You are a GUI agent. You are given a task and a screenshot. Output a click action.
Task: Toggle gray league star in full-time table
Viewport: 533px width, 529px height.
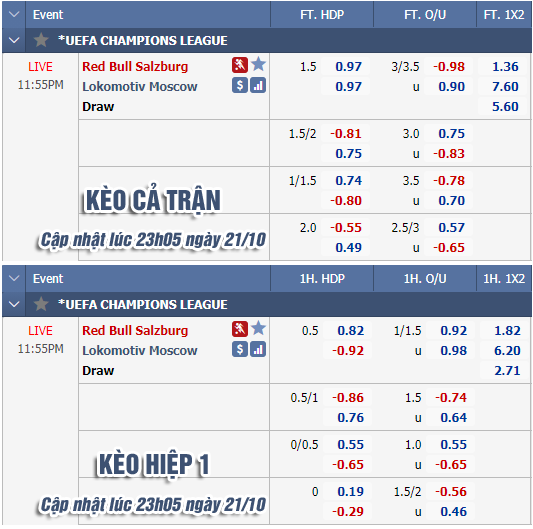41,40
